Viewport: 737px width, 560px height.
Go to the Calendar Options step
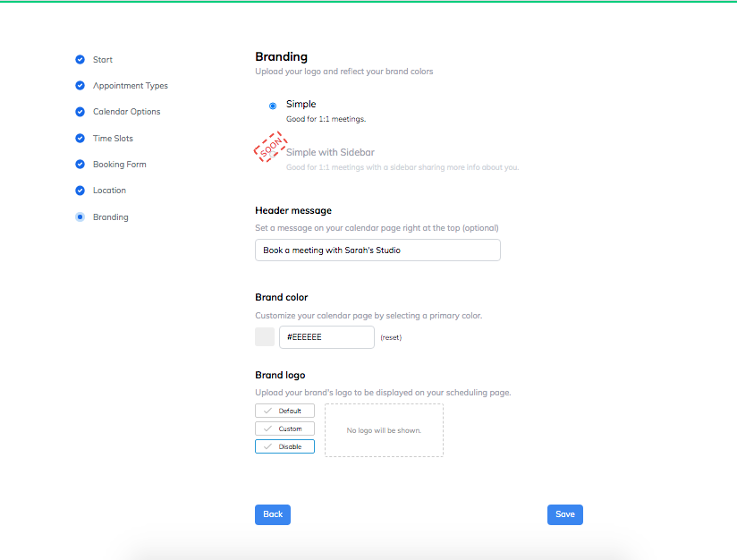(x=126, y=112)
